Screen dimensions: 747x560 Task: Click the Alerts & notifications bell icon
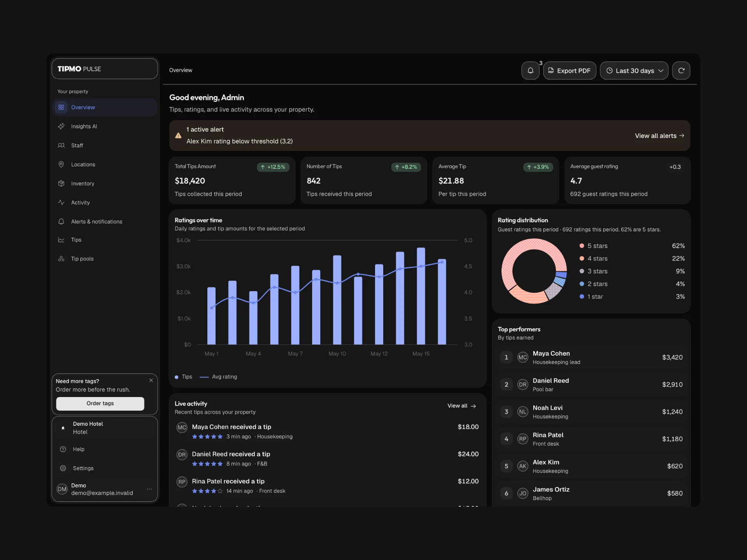pos(61,222)
